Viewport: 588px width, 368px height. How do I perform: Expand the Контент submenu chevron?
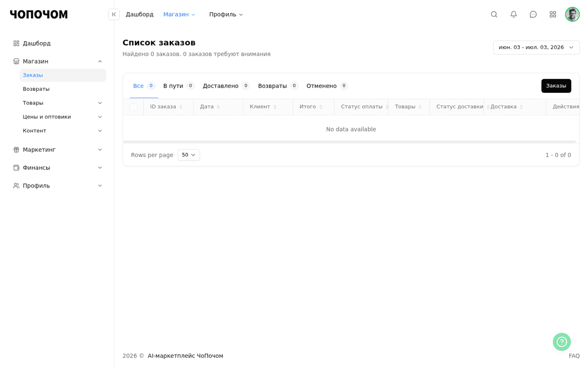click(100, 131)
